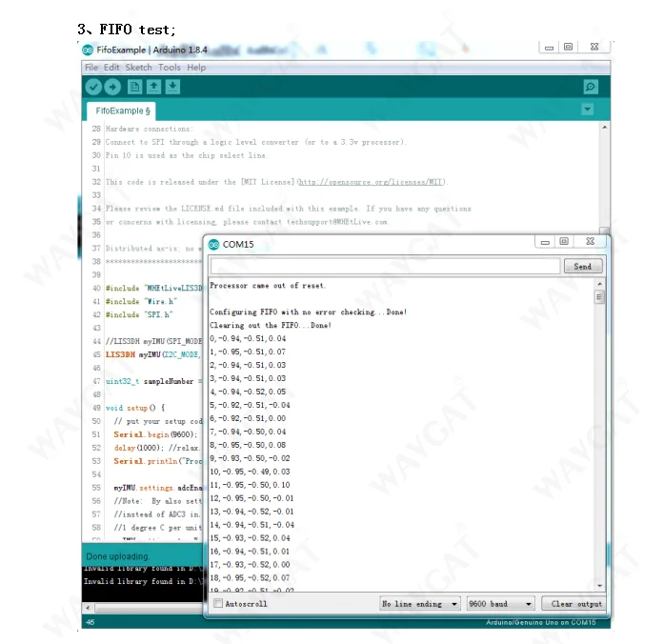Click code line 41 '#include "Wire.h"'

[141, 301]
